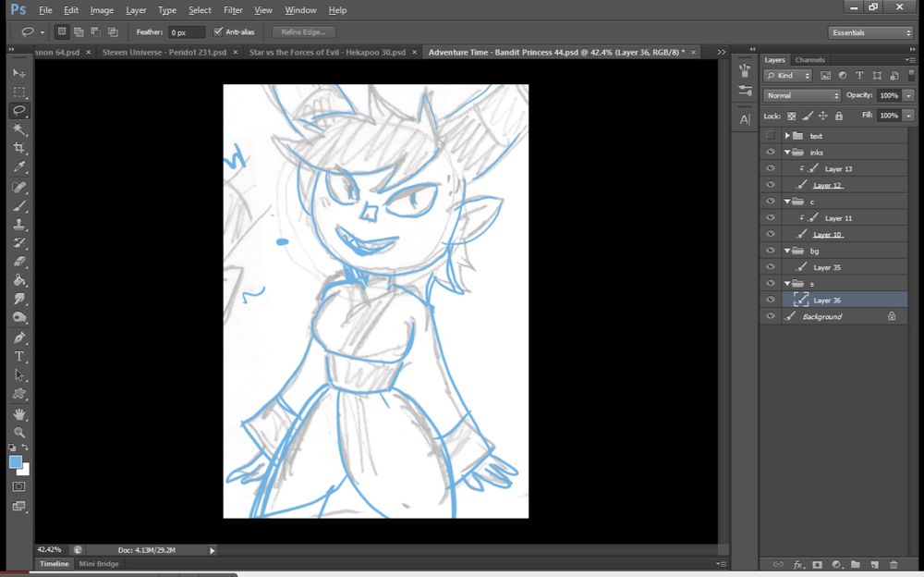Viewport: 924px width, 577px height.
Task: Click the Feather value field
Action: click(x=187, y=32)
